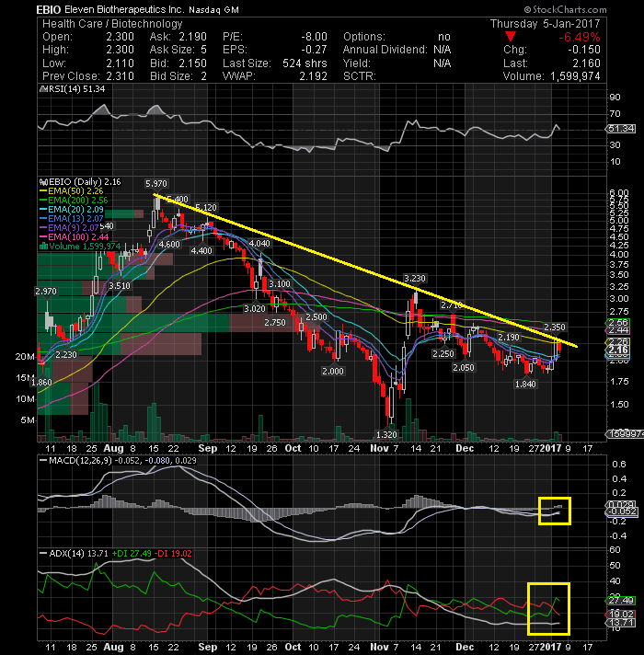Click the Nasdaq GM exchange label
644x655 pixels.
click(213, 9)
